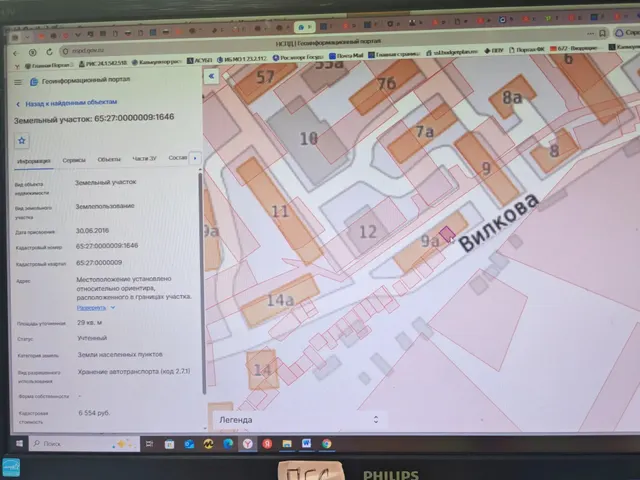Switch to the Информация tab
Image resolution: width=640 pixels, height=480 pixels.
click(x=34, y=161)
